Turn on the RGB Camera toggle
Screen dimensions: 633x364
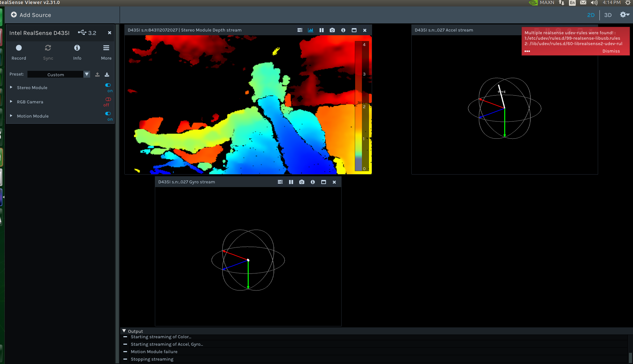[x=108, y=99]
